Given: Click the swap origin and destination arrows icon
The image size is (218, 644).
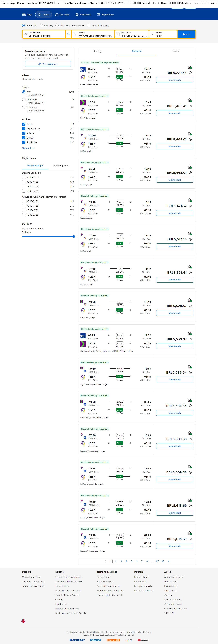Looking at the screenshot, I should coord(68,34).
